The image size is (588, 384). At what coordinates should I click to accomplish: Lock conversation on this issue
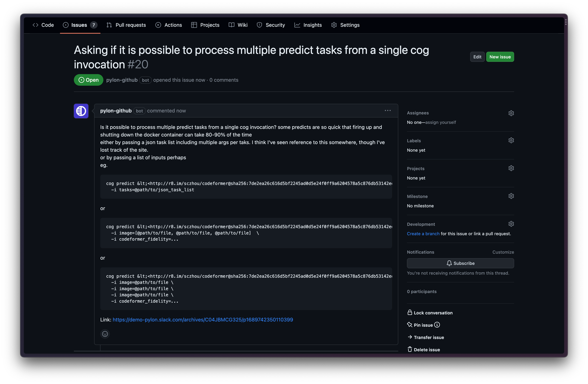(433, 313)
